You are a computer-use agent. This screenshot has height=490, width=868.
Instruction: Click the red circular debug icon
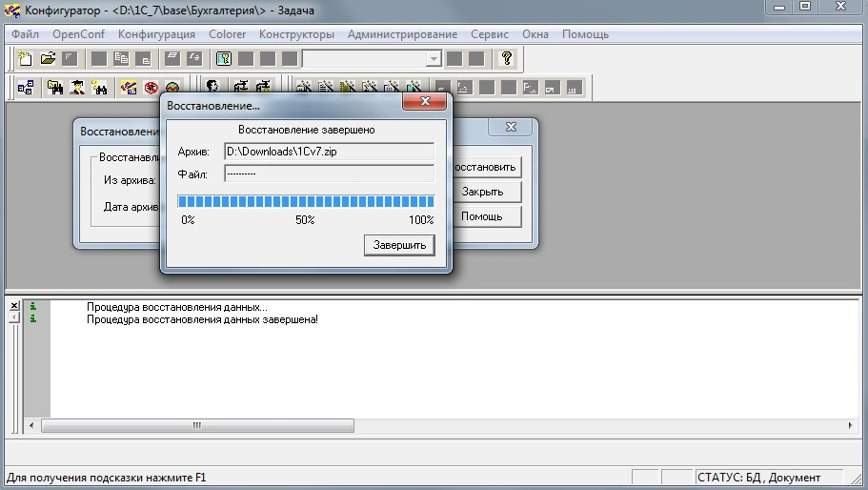click(x=151, y=88)
